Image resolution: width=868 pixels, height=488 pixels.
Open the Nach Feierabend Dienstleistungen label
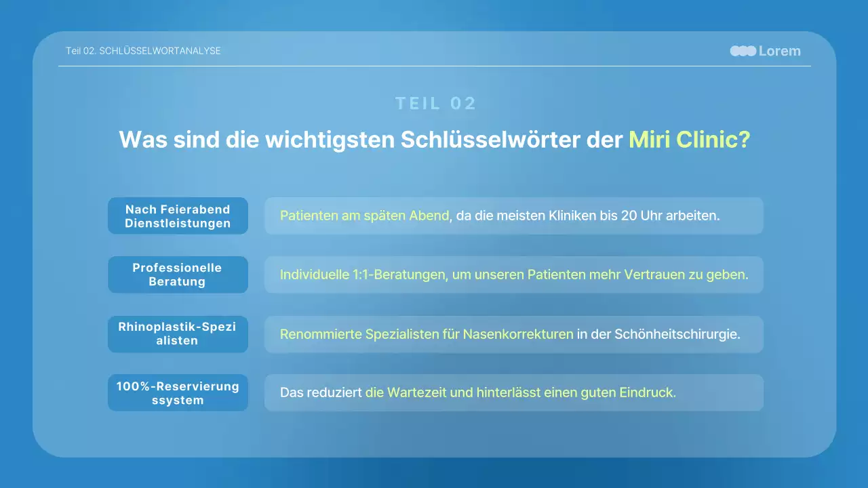[x=178, y=216]
